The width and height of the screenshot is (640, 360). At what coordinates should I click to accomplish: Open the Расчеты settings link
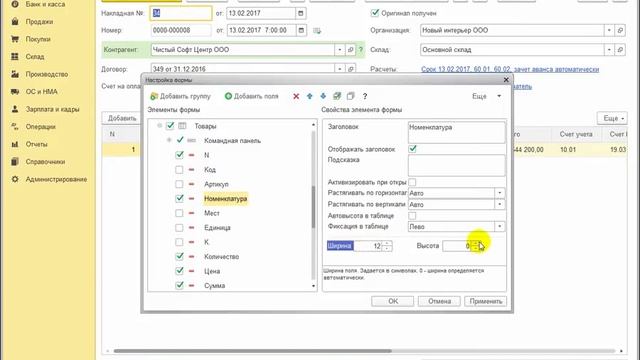[x=510, y=69]
